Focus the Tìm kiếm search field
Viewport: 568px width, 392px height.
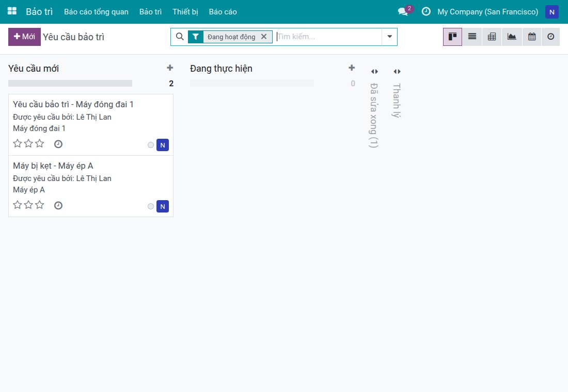pyautogui.click(x=328, y=37)
